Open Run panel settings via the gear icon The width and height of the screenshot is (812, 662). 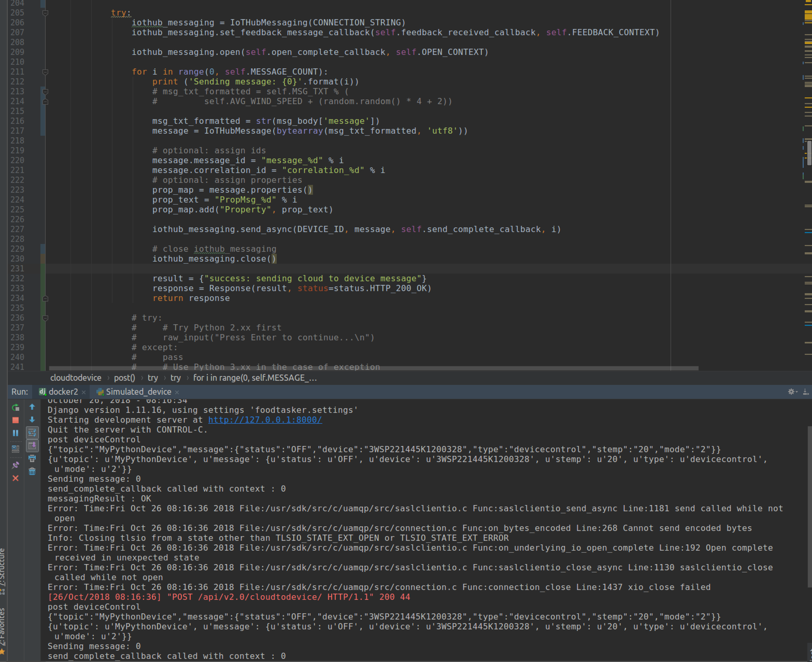coord(792,392)
